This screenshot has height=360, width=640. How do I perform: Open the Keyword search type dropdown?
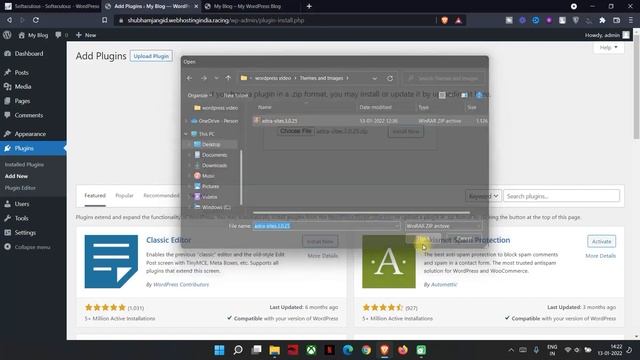pyautogui.click(x=483, y=196)
